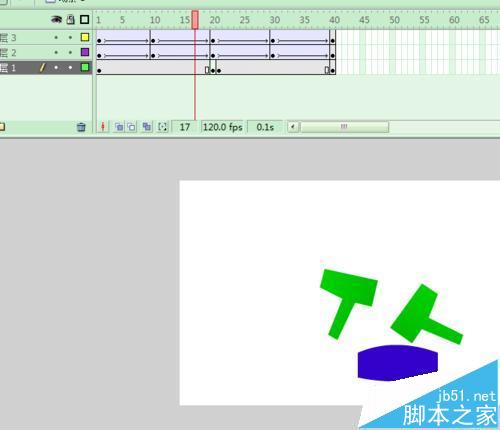Screen dimensions: 500x430
Task: Open the modify onion markers button
Action: click(x=163, y=127)
